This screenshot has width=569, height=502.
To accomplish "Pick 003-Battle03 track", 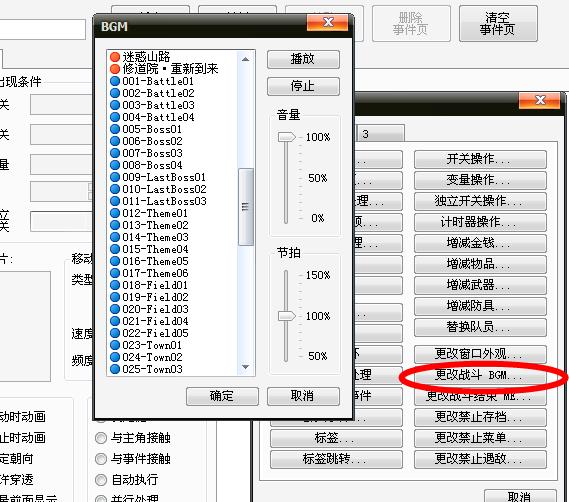I will (x=152, y=105).
